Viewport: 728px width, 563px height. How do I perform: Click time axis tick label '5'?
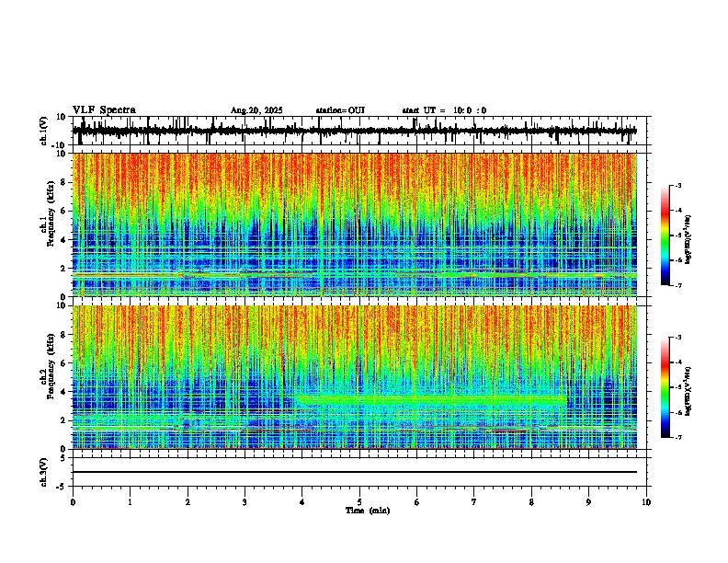point(359,502)
